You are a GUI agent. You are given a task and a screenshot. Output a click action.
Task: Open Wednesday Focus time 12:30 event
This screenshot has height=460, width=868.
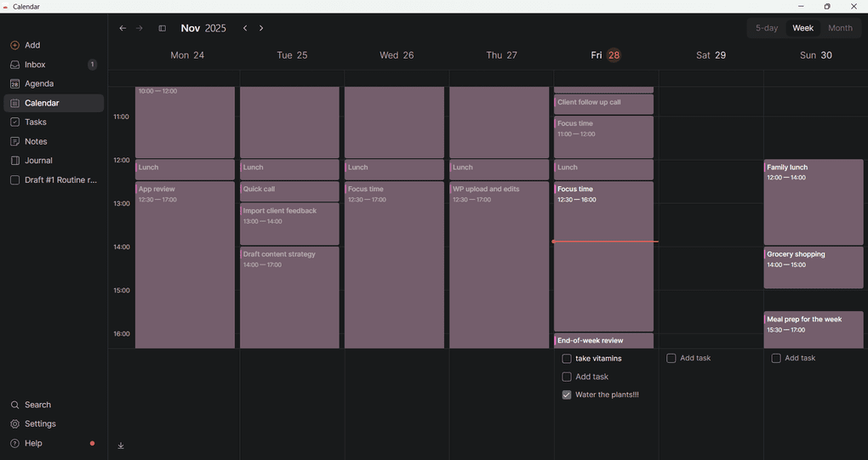coord(395,264)
